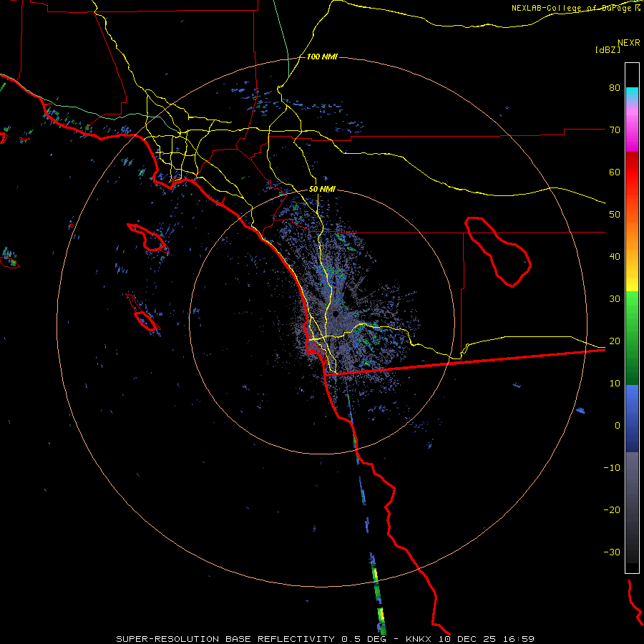Click the -20 value on dBZ scale

[x=612, y=510]
